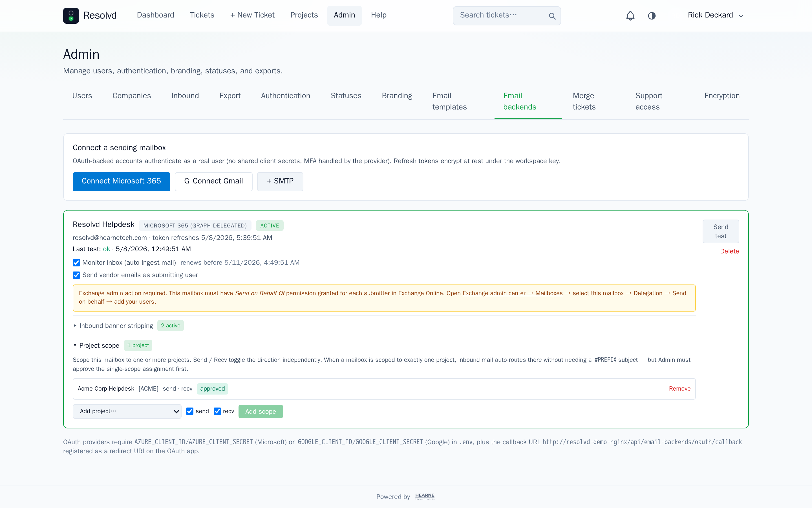Click the ACTIVE status badge
The width and height of the screenshot is (812, 508).
tap(270, 225)
